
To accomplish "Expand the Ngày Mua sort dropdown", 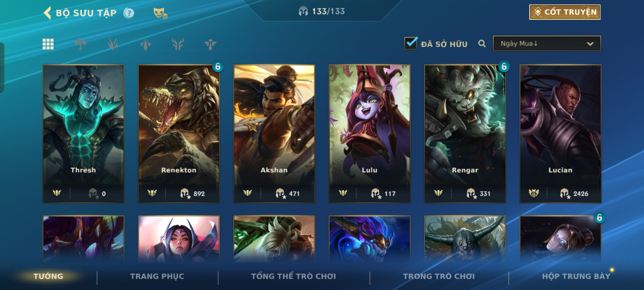I will (x=547, y=44).
